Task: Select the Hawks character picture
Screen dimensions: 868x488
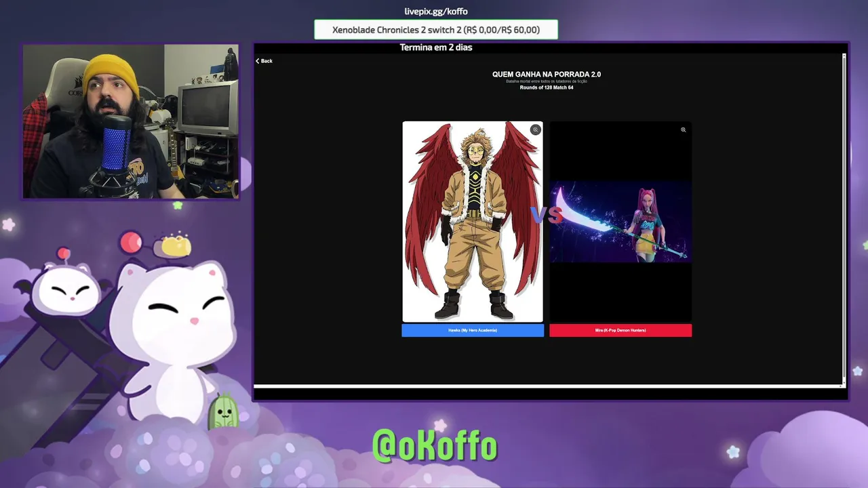Action: [x=473, y=222]
